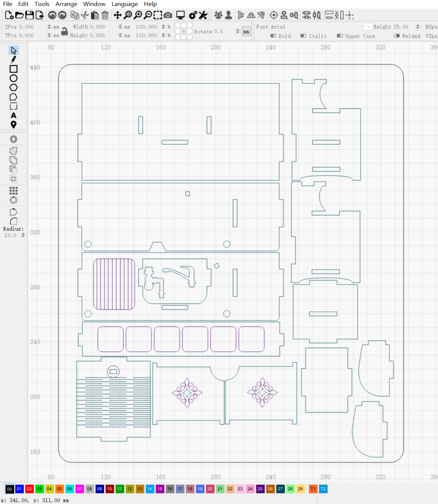Pick the Ellipse drawing tool
Screen dimensions: 438x504
coord(14,78)
